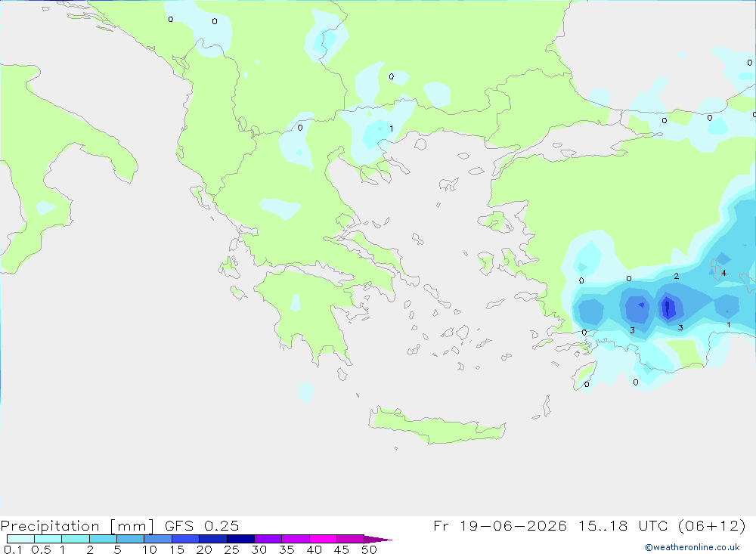Click the 1–2 mm legend color swatch
The image size is (756, 554).
tap(75, 539)
